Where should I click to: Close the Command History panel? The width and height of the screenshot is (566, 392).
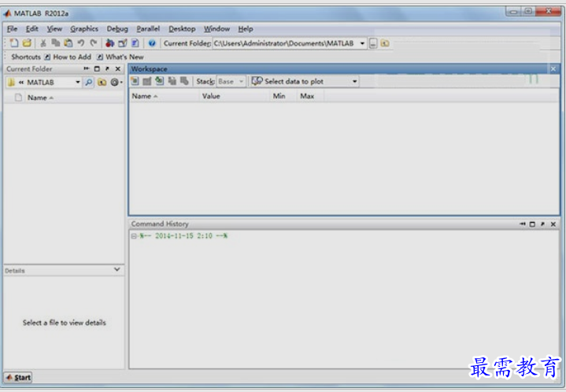coord(553,224)
